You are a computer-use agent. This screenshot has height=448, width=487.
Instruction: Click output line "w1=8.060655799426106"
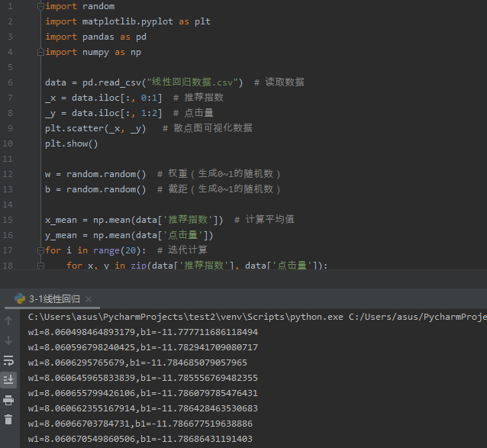[x=143, y=393]
